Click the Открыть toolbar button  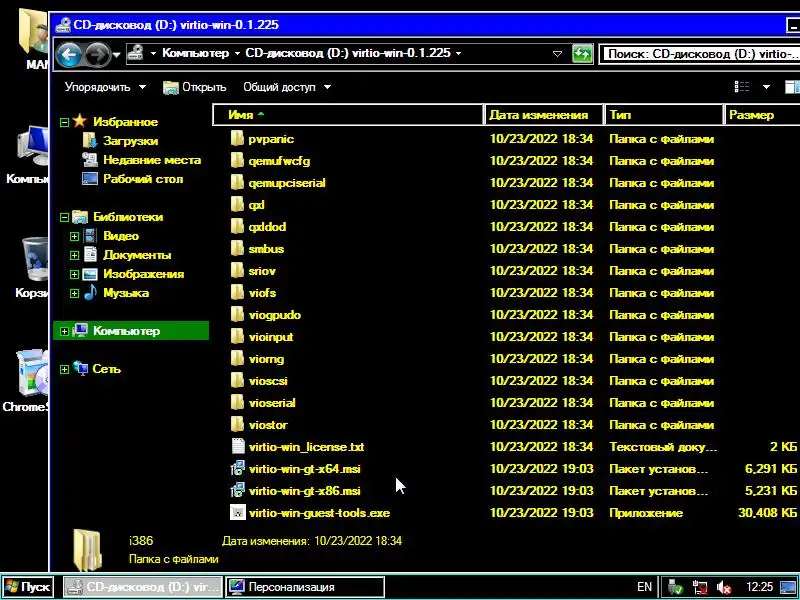click(194, 87)
